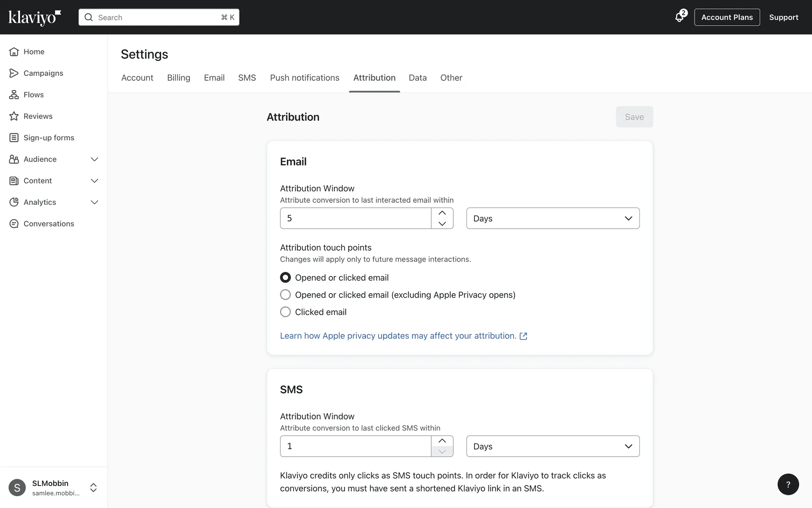Image resolution: width=812 pixels, height=508 pixels.
Task: Click the Account Plans button
Action: (727, 17)
